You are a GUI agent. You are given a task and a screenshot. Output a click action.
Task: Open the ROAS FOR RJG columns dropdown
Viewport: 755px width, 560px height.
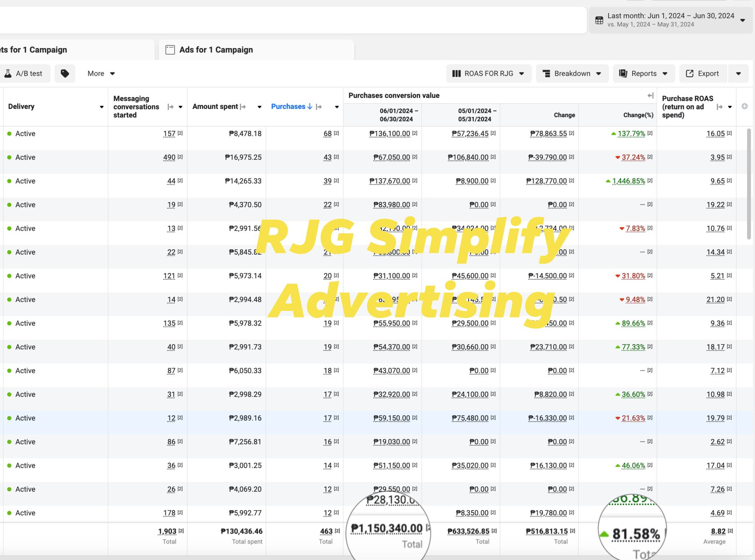click(x=488, y=73)
